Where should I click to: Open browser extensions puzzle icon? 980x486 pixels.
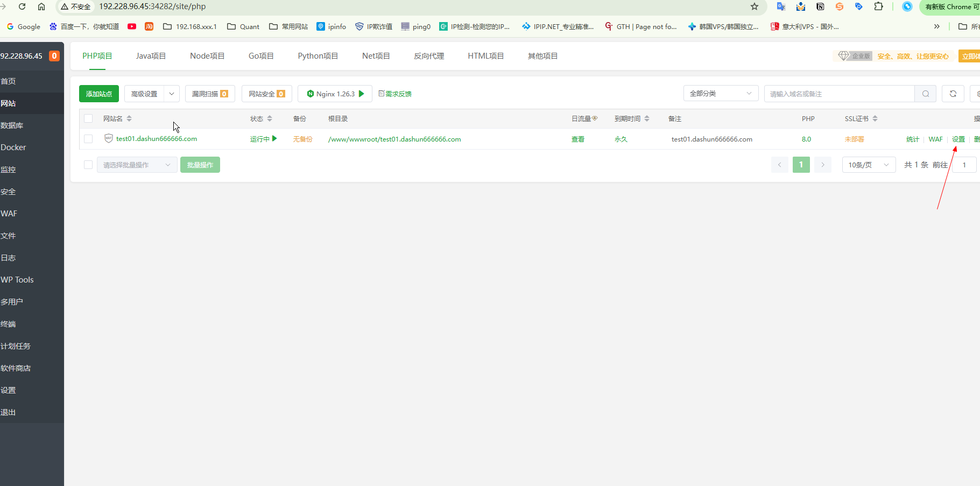point(878,6)
